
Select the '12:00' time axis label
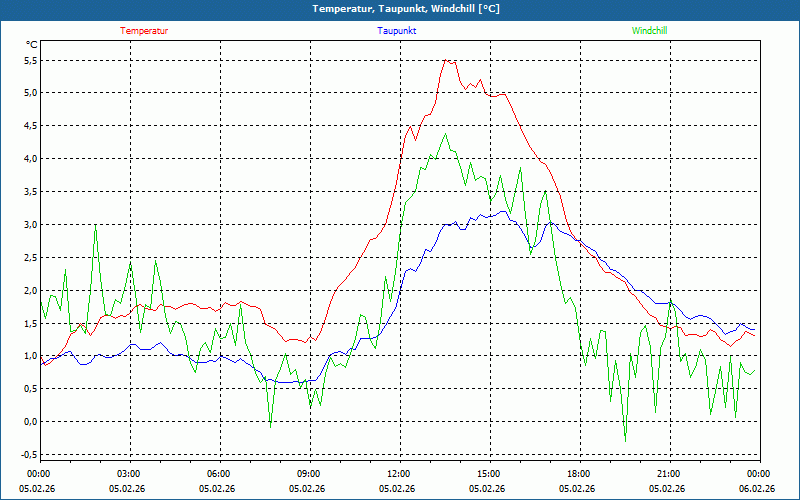[x=398, y=474]
